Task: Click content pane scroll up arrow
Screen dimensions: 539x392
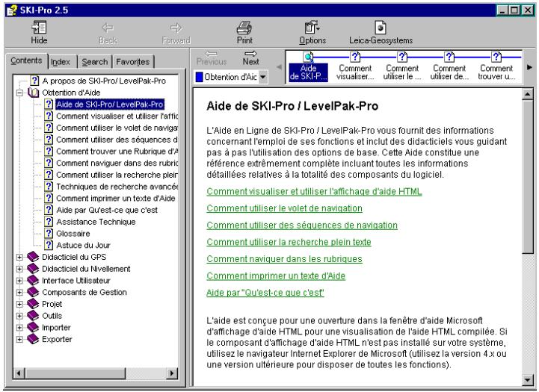Action: [x=527, y=94]
